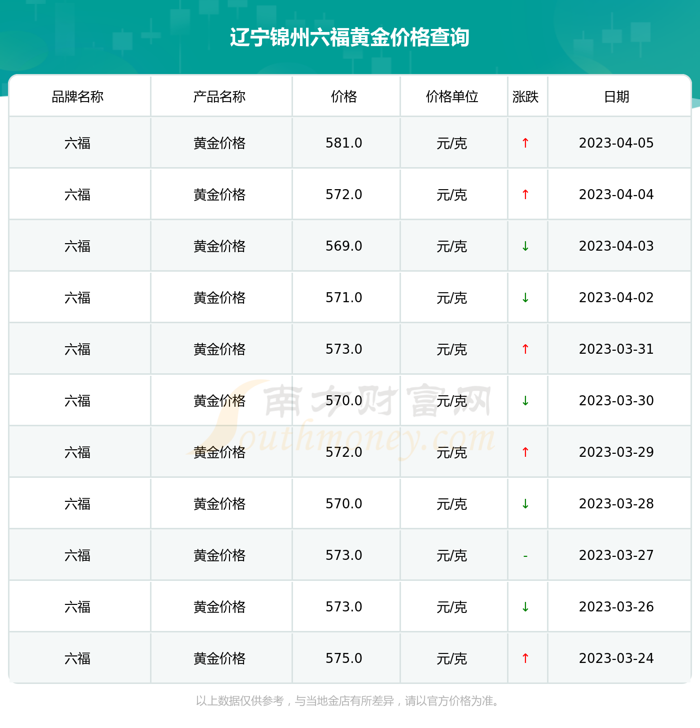Select price 569.0

[344, 246]
